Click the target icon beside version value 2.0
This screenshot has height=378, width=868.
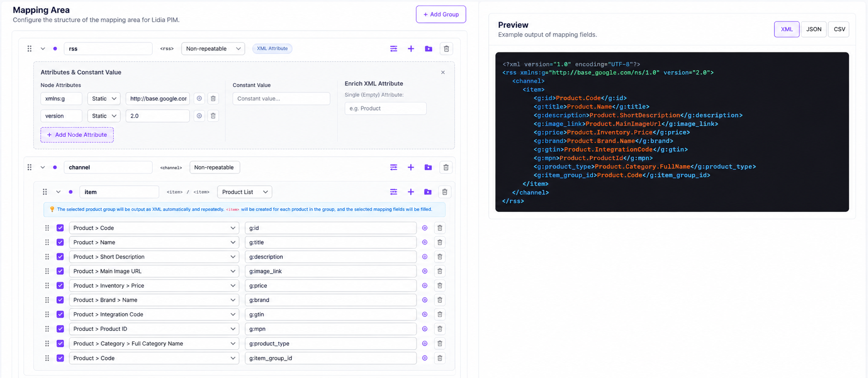click(199, 116)
